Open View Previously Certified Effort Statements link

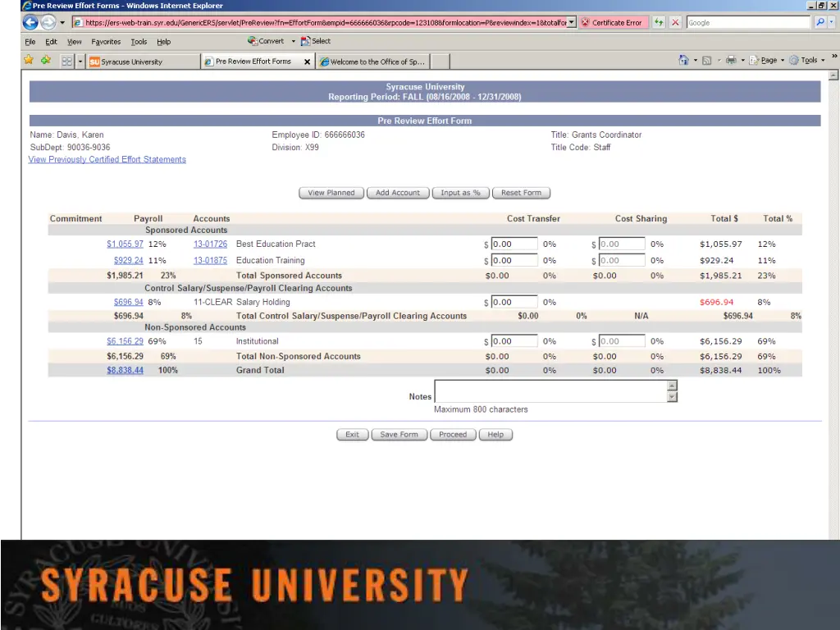107,159
